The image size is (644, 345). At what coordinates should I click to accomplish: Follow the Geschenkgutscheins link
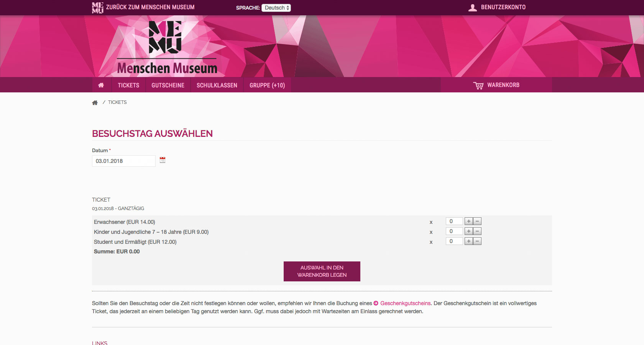405,303
